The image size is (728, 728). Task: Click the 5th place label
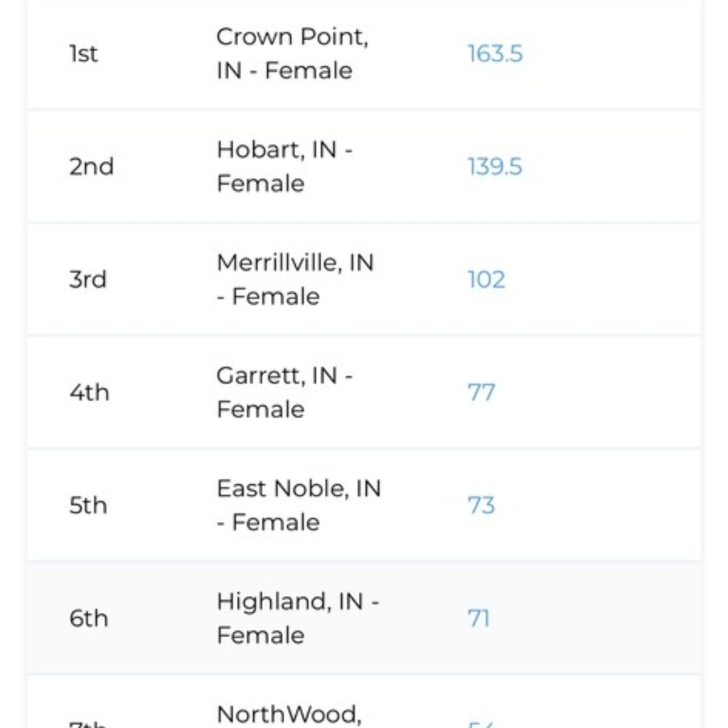(x=88, y=505)
